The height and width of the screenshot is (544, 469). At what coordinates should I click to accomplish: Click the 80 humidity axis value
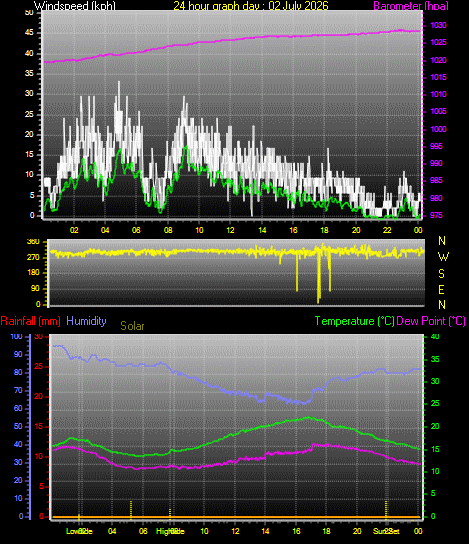click(x=18, y=372)
